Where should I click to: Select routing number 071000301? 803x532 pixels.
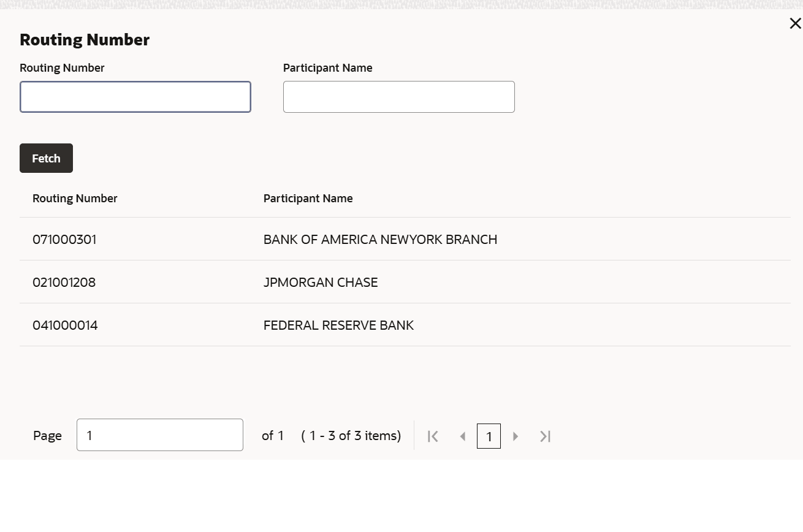[64, 240]
